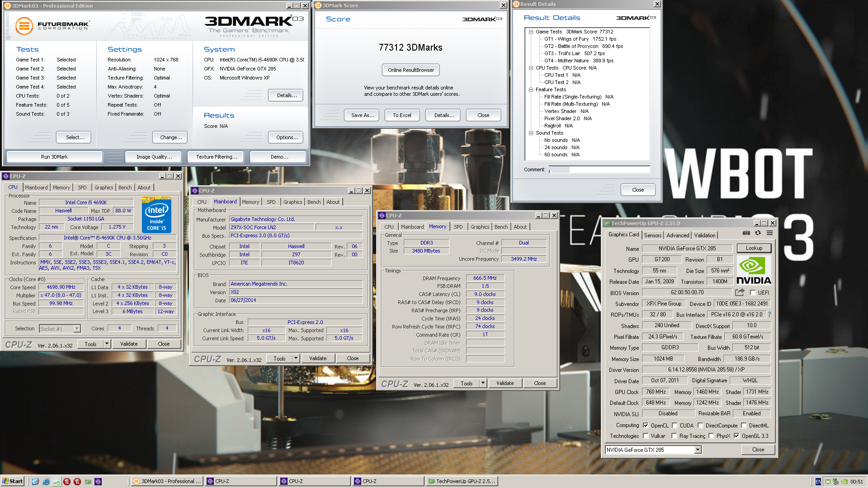This screenshot has height=488, width=868.
Task: Open the Validation tab in GPU-Z
Action: (x=705, y=235)
